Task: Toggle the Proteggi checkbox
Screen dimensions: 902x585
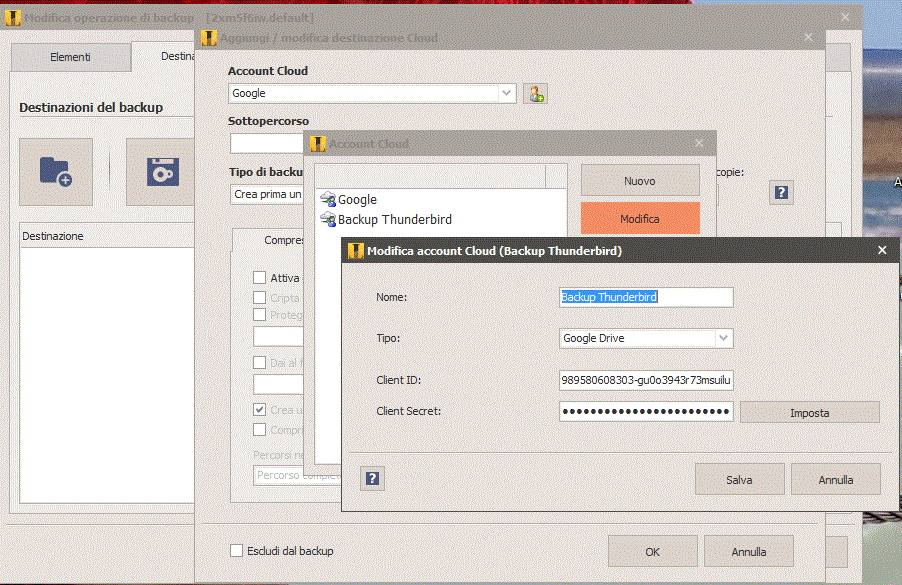Action: coord(259,315)
